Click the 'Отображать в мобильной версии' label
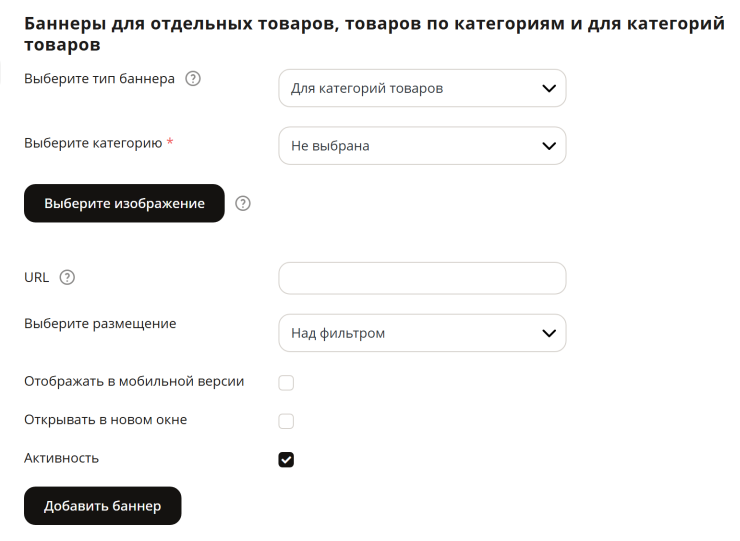This screenshot has width=740, height=541. point(134,381)
